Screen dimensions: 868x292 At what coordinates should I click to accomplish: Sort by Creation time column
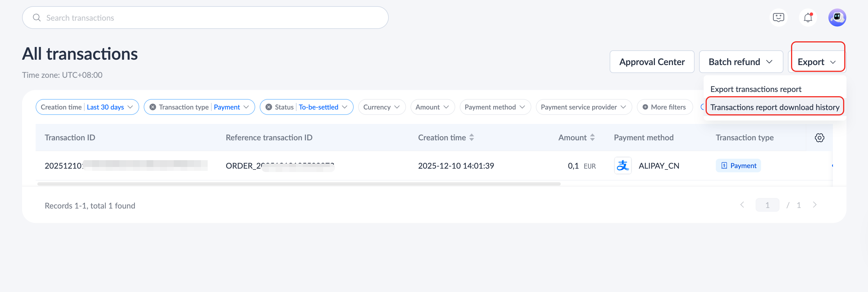(471, 138)
